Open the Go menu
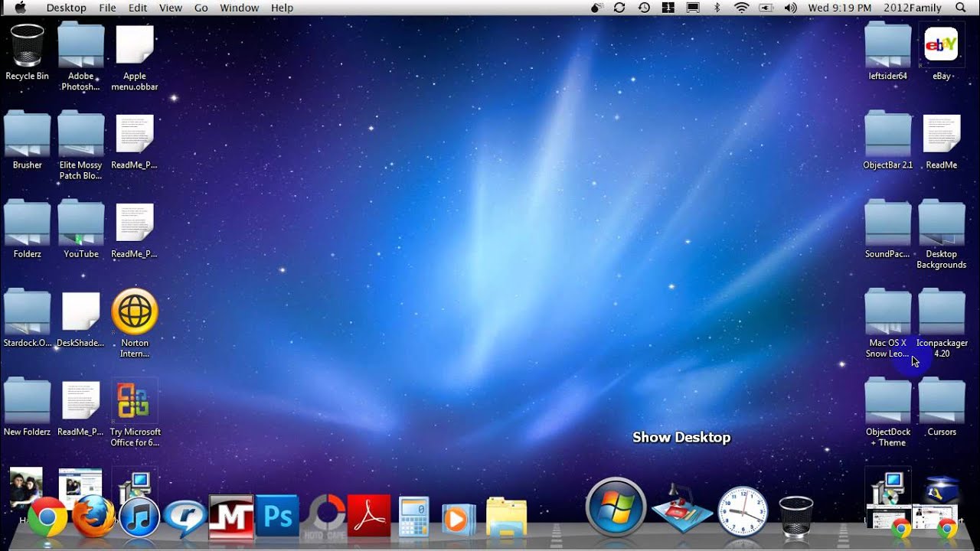980x551 pixels. tap(201, 8)
